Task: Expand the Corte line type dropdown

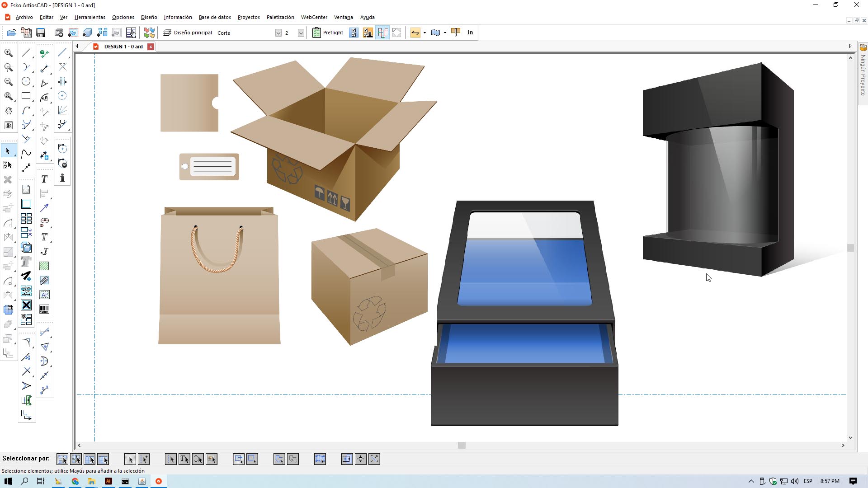Action: click(x=278, y=33)
